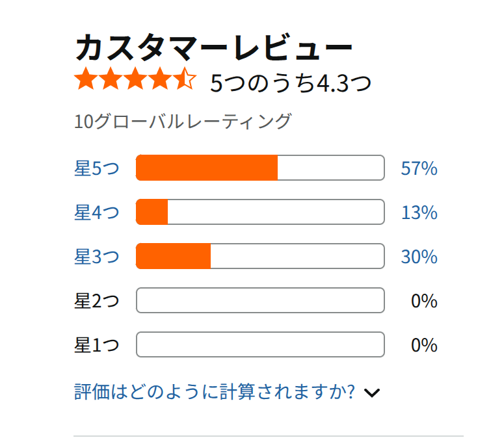Screen dimensions: 504x440
Task: Click the 4.3 star rating icons
Action: [x=135, y=79]
